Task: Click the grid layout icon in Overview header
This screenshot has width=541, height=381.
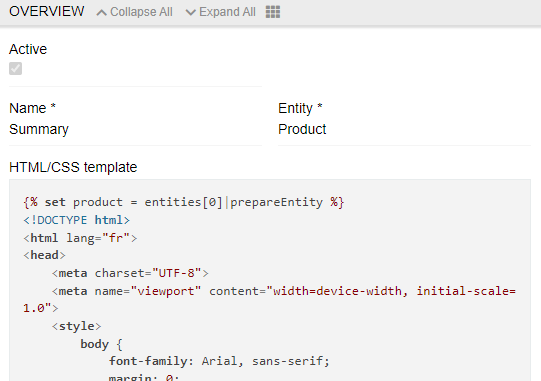Action: point(273,12)
